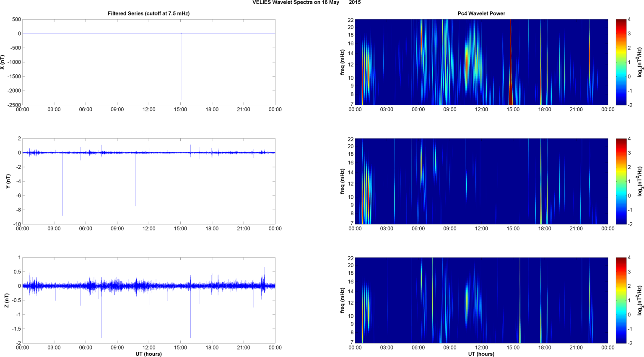Click the "-2000" tick on the X plot
This screenshot has height=357, width=644.
coord(14,91)
